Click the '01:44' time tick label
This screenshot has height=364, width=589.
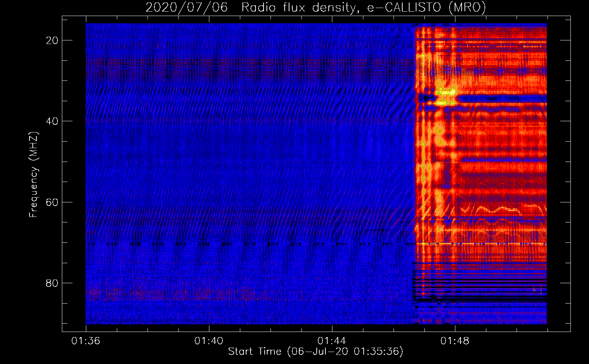coord(332,341)
